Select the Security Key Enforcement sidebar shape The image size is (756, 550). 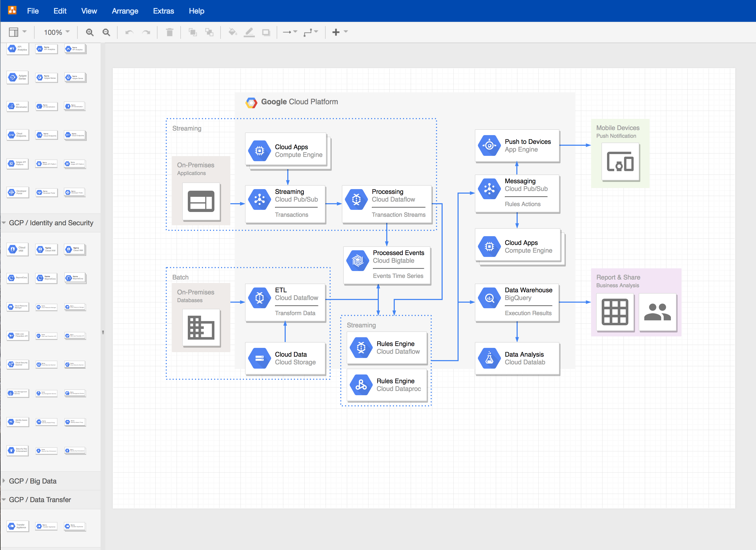point(18,450)
